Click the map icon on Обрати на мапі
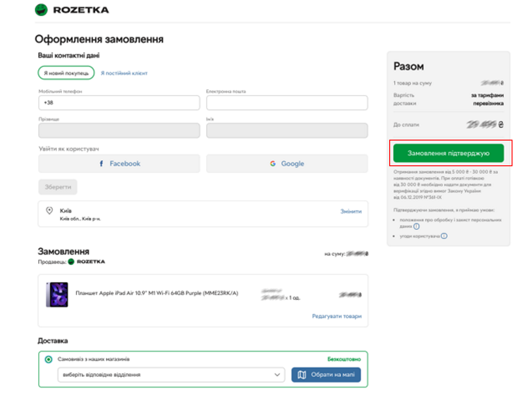The image size is (532, 395). point(302,375)
